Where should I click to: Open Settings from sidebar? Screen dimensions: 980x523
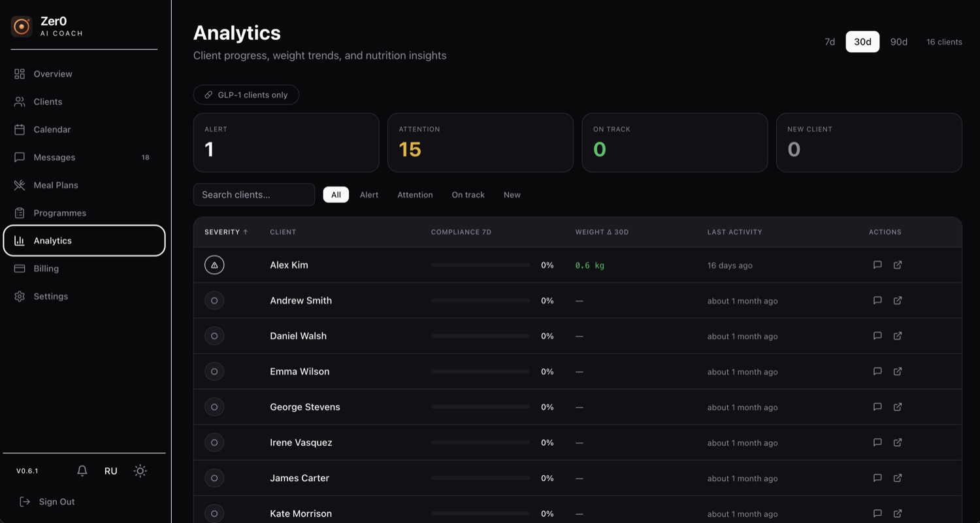[x=84, y=296]
